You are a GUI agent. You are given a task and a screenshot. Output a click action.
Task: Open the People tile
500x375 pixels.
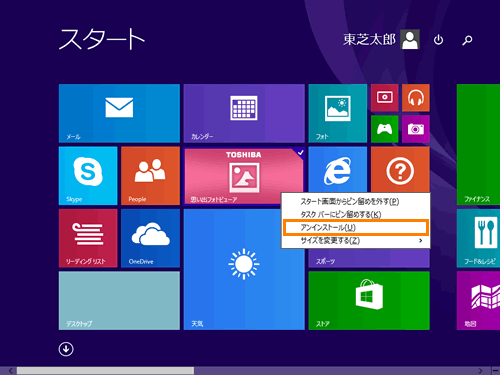150,176
